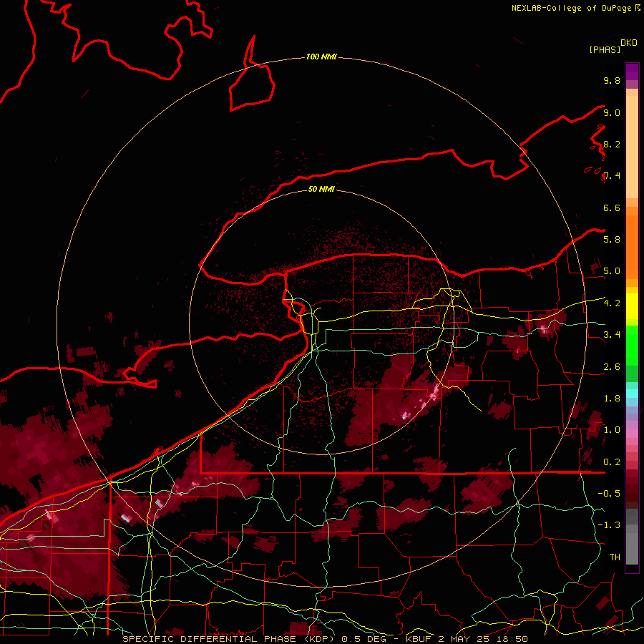Click the 5.8 scale value

click(612, 239)
